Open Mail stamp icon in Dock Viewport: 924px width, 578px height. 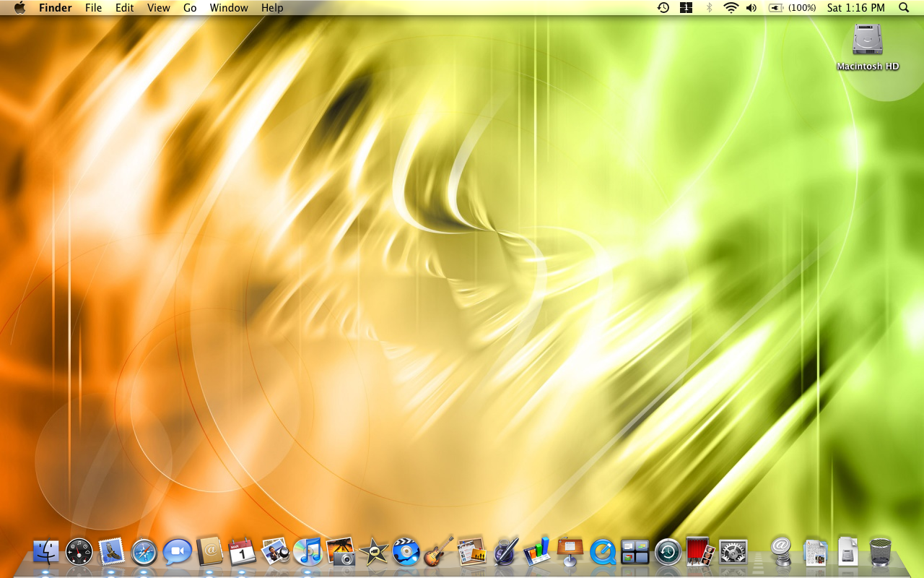111,552
